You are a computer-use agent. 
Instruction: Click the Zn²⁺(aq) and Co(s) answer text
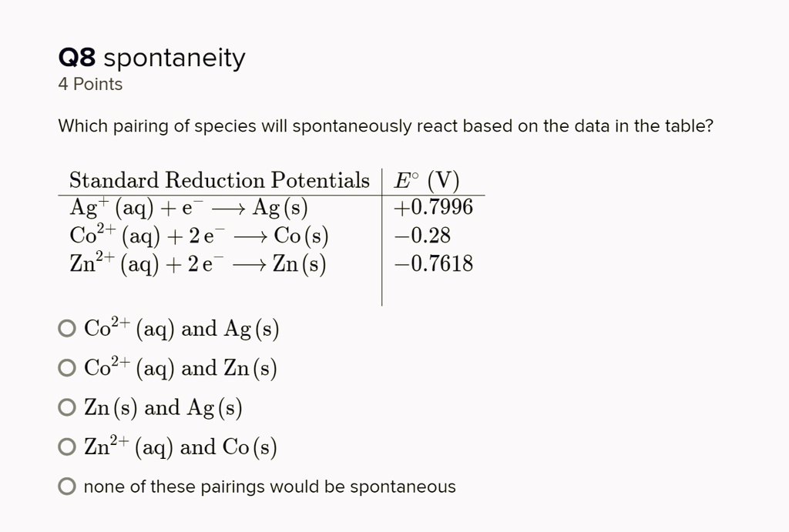click(x=181, y=446)
